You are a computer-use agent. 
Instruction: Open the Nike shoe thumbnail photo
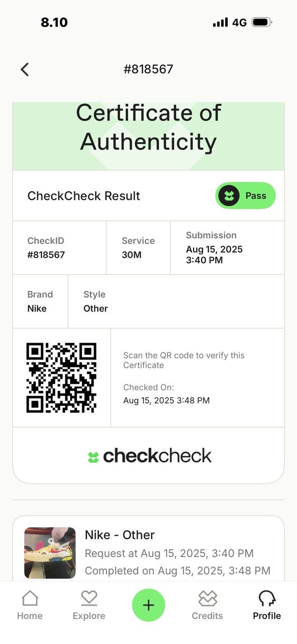click(50, 553)
